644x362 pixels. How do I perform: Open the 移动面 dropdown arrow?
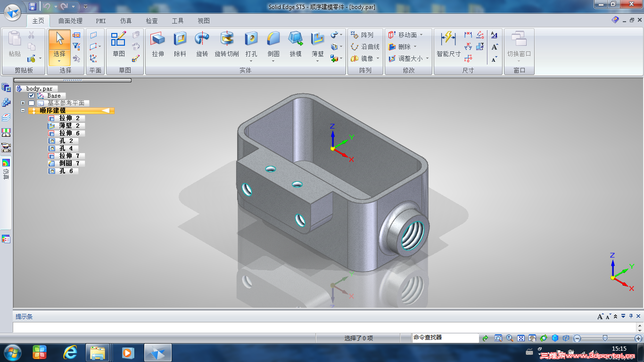[x=421, y=35]
